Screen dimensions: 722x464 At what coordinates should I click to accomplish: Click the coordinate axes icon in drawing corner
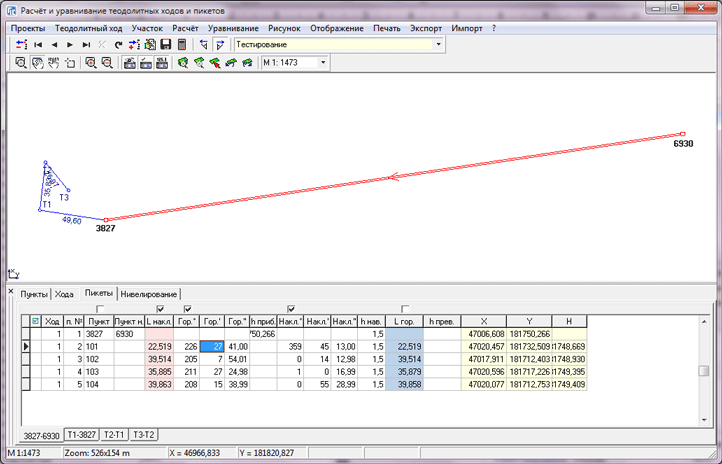click(14, 274)
